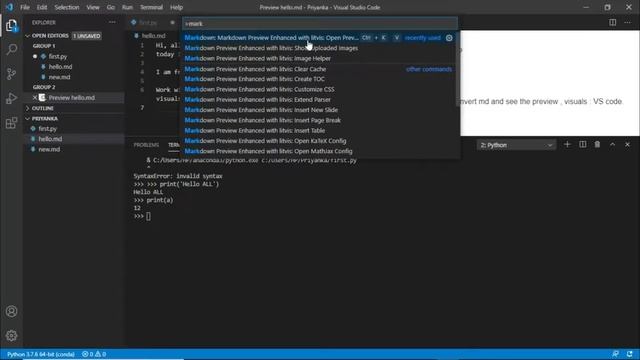The width and height of the screenshot is (640, 360).
Task: Close the terminal panel
Action: coord(627,144)
